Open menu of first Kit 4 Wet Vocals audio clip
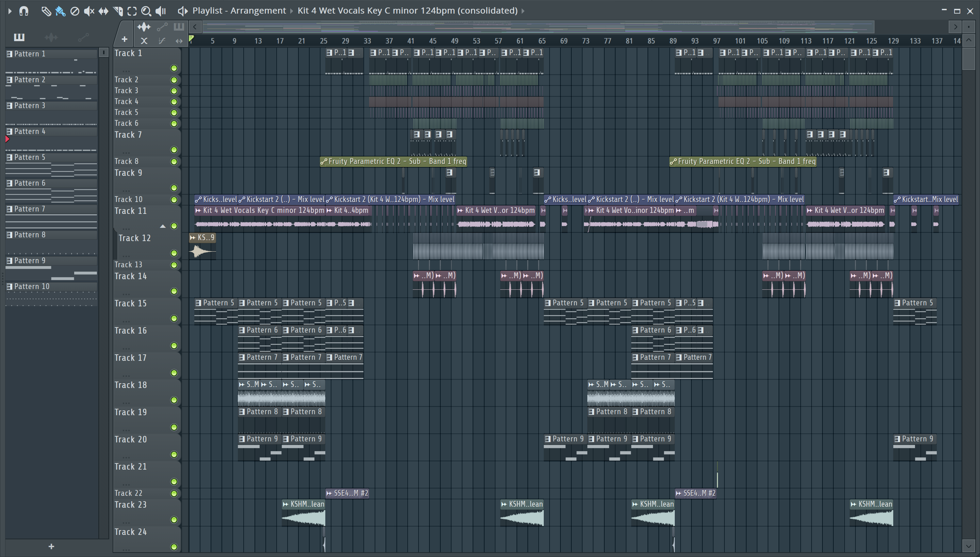Screen dimensions: 980x557 coord(198,210)
